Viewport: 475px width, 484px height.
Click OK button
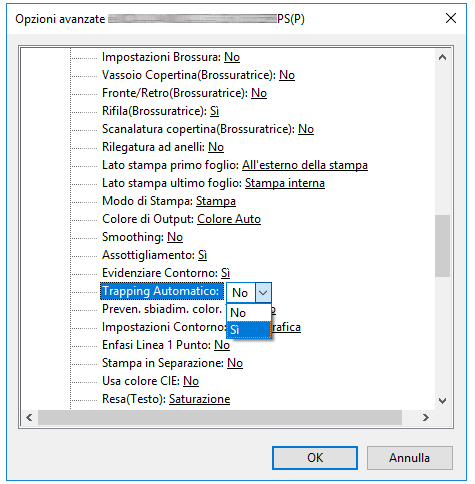click(315, 458)
